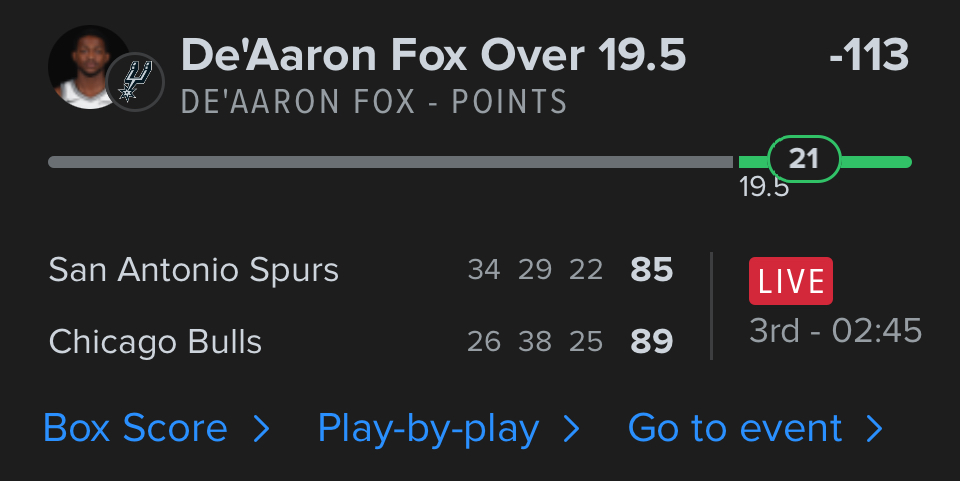Select the Go to event link
Image resolution: width=960 pixels, height=481 pixels.
[x=735, y=429]
